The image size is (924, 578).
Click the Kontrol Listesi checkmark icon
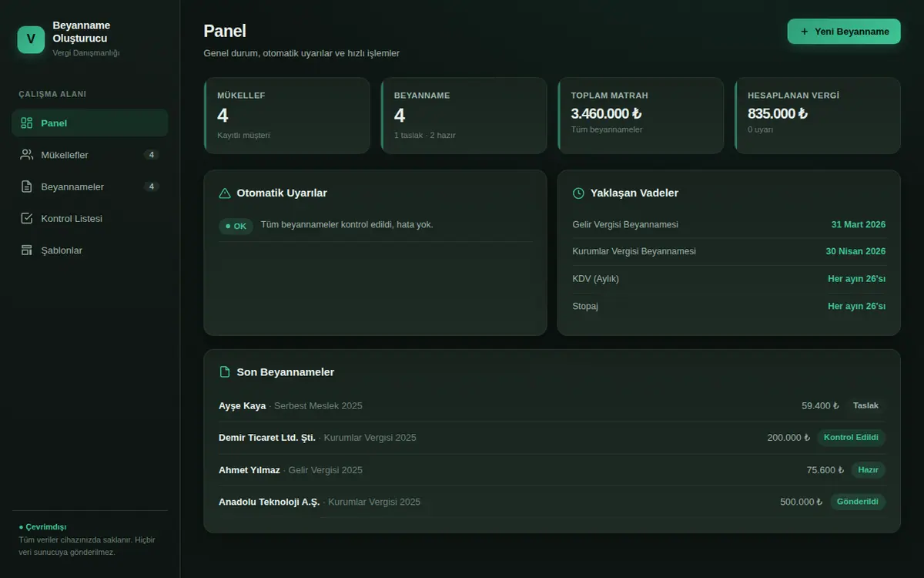27,219
